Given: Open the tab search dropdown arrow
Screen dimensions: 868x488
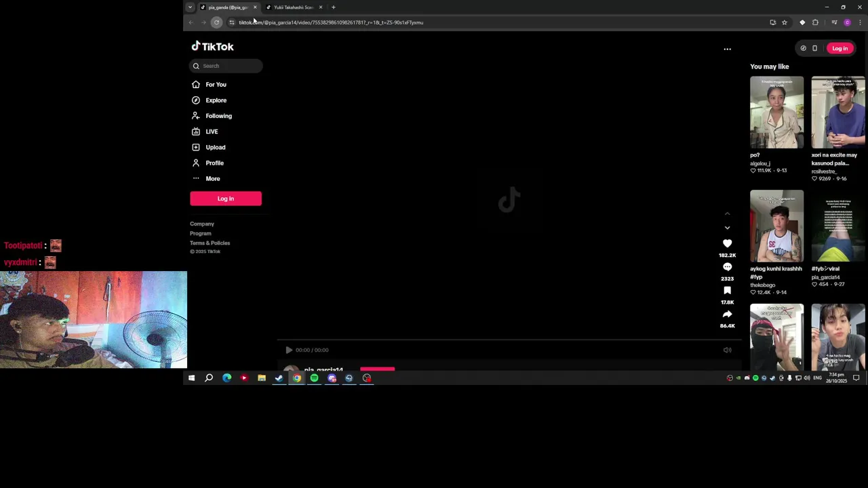Looking at the screenshot, I should 190,7.
